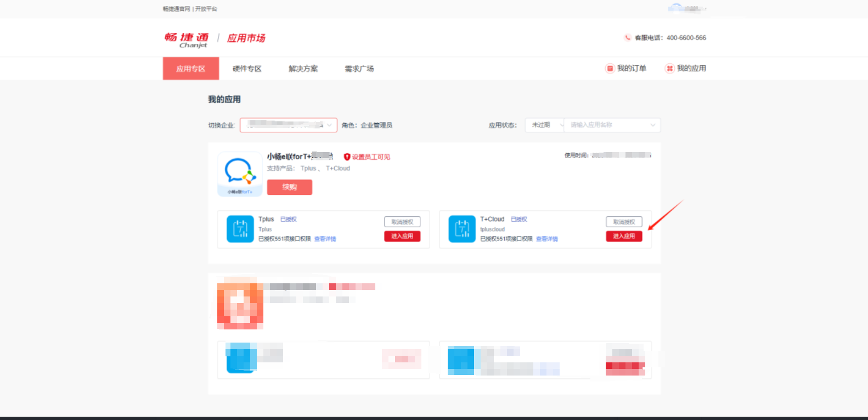Image resolution: width=868 pixels, height=420 pixels.
Task: Open the 解决方案 tab
Action: click(x=303, y=69)
